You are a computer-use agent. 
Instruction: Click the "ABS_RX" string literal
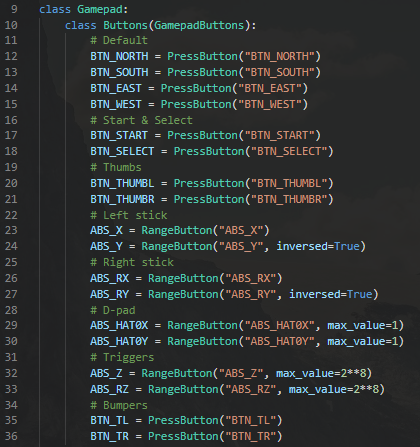point(251,278)
